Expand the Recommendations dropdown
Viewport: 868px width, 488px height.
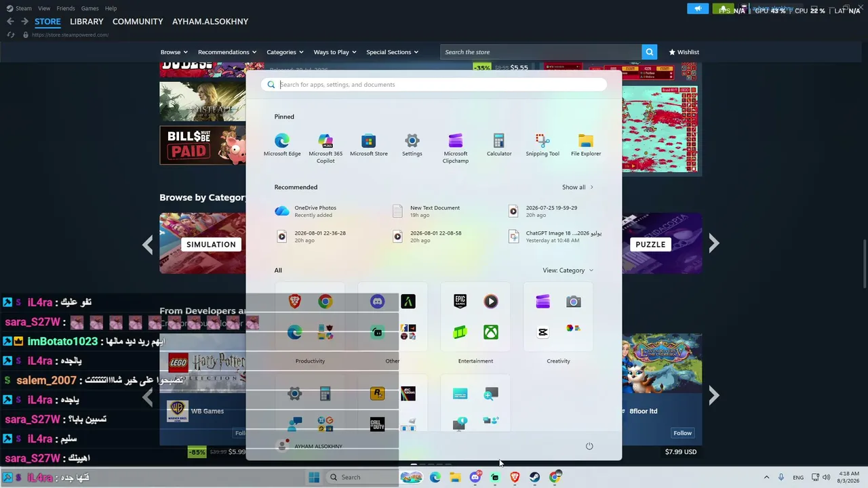(226, 52)
